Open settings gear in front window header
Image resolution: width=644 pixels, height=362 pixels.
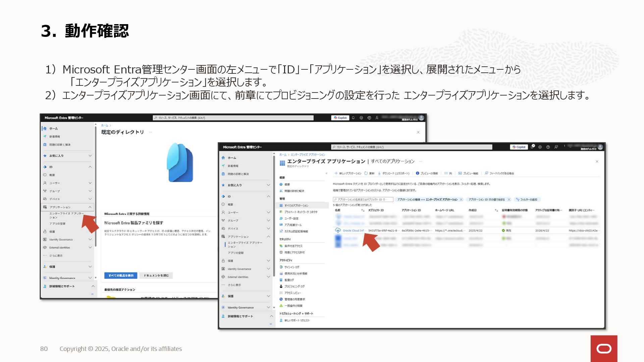(x=540, y=147)
